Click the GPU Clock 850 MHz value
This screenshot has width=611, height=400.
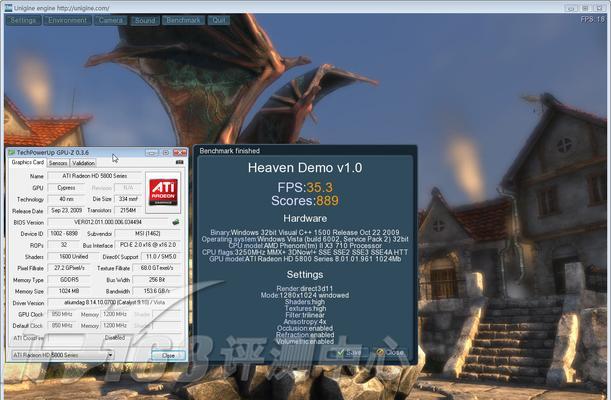tap(62, 314)
